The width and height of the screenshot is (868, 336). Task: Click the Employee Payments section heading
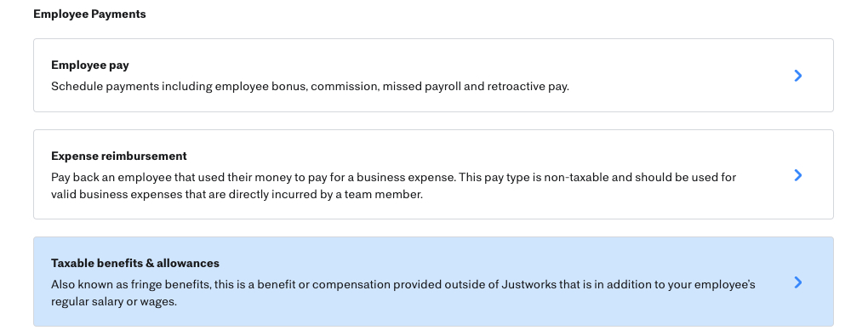pos(89,14)
